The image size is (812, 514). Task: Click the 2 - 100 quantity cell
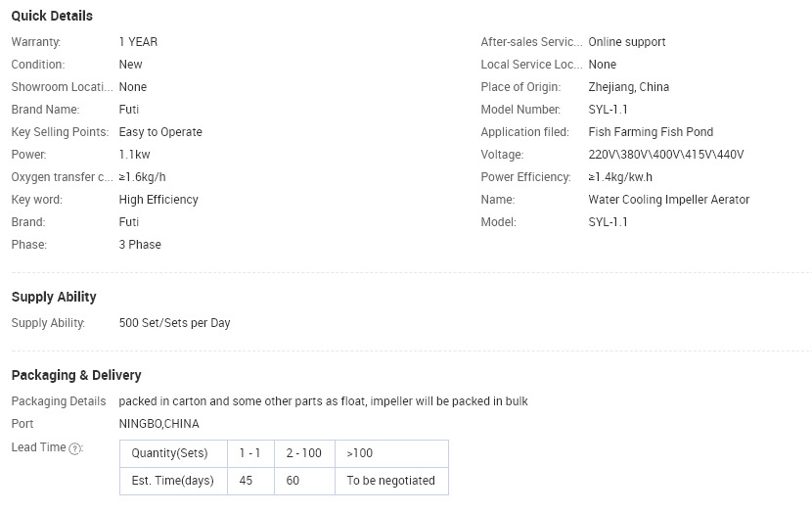(304, 453)
